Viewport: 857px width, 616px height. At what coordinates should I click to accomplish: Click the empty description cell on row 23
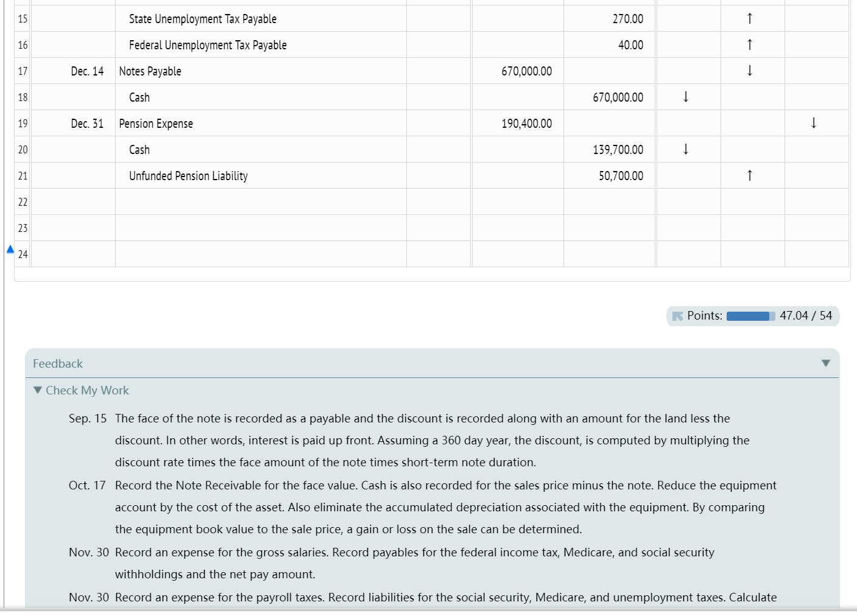[262, 228]
